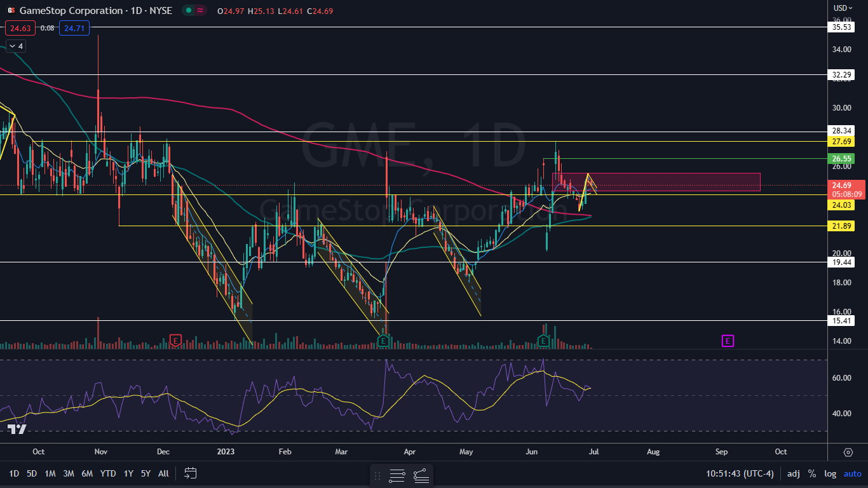The width and height of the screenshot is (868, 488).
Task: Click the 35.53 horizontal line price label
Action: tap(841, 27)
